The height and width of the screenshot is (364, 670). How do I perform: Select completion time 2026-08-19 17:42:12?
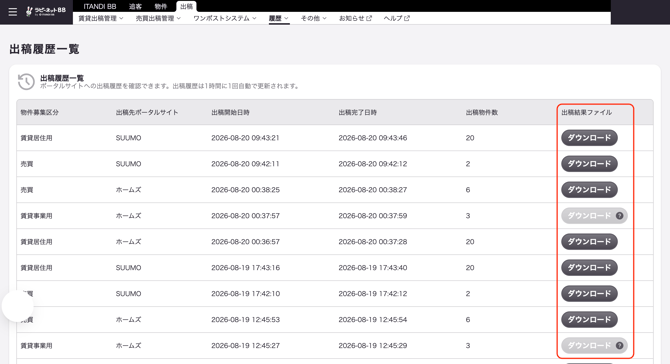tap(373, 294)
